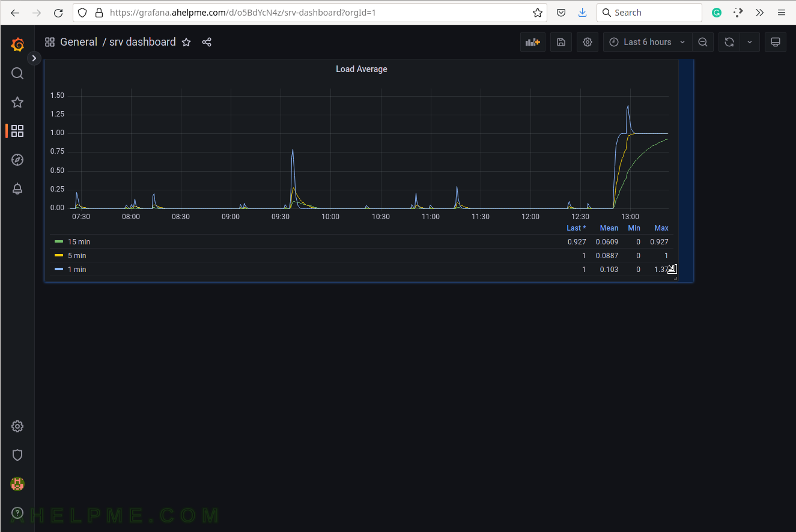
Task: Open the Load Average panel title menu
Action: pyautogui.click(x=362, y=69)
